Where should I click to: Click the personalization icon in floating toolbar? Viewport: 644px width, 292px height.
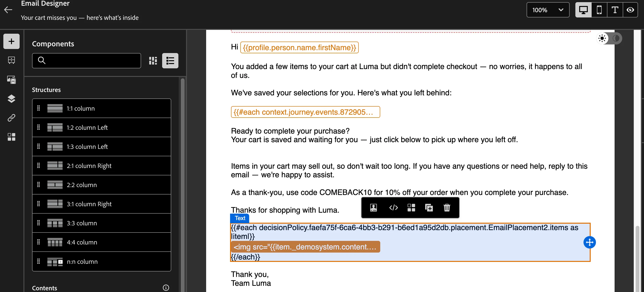click(x=374, y=208)
